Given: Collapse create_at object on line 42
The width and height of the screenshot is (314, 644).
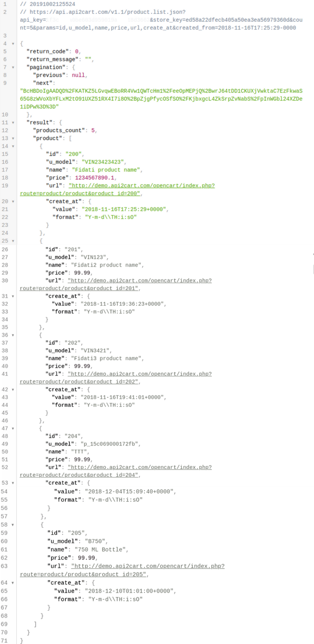Looking at the screenshot, I should pos(13,390).
